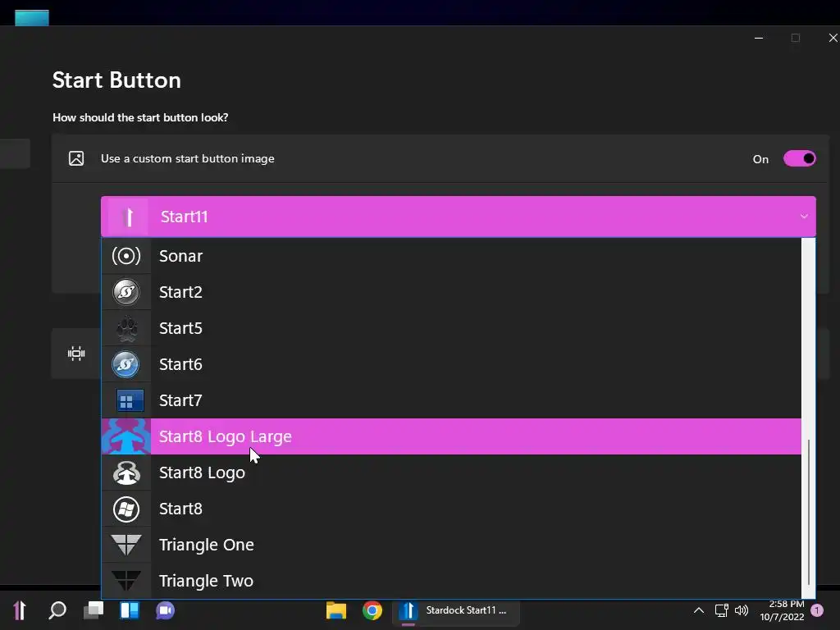Select the Start5 option label
Viewport: 840px width, 630px height.
pyautogui.click(x=180, y=328)
